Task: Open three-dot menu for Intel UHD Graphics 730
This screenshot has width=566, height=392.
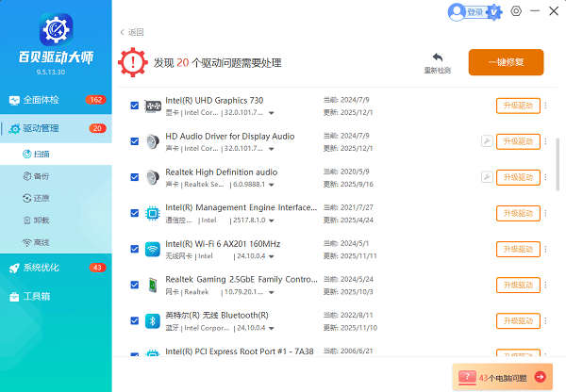Action: pyautogui.click(x=545, y=106)
